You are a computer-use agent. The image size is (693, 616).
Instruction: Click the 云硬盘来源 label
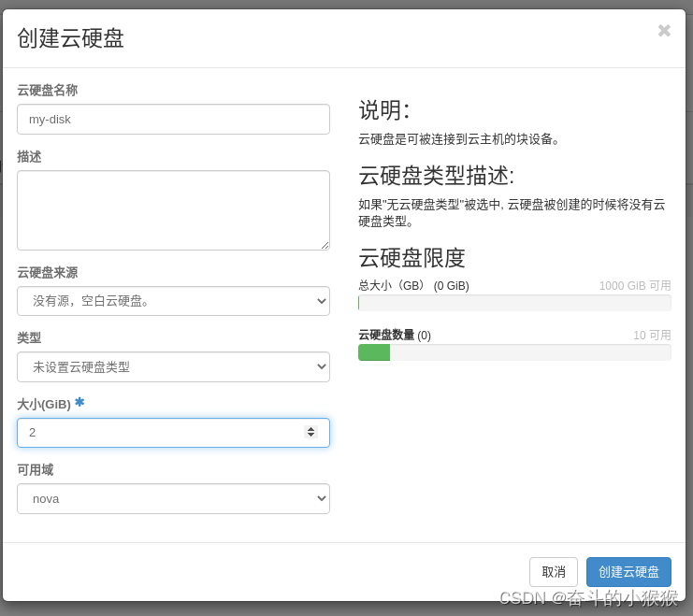click(x=48, y=272)
